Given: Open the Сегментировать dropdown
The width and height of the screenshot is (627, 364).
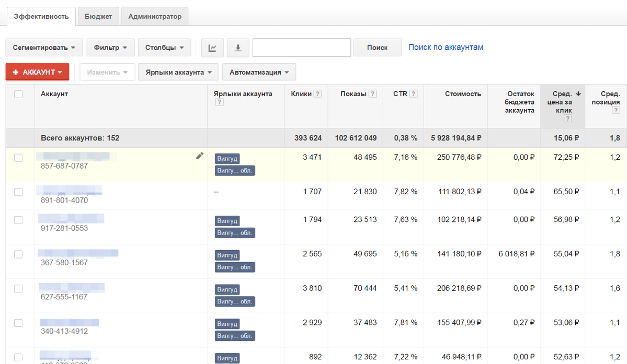Looking at the screenshot, I should click(x=44, y=48).
